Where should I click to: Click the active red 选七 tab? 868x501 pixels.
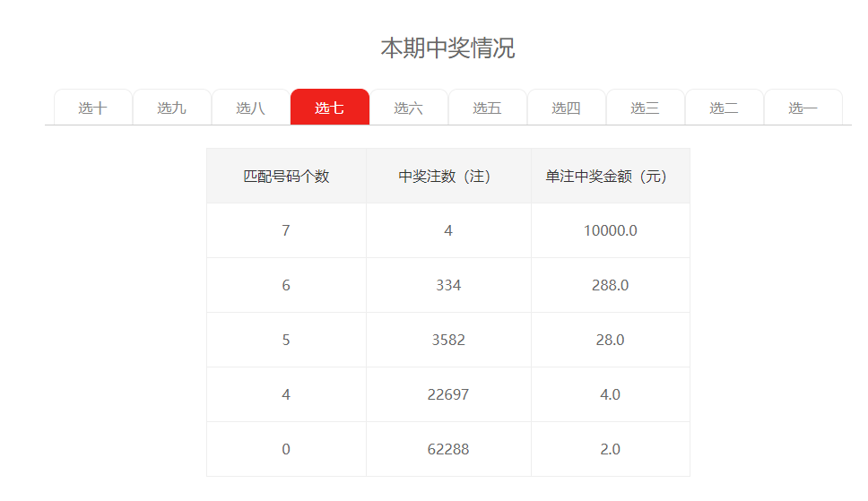(x=329, y=108)
